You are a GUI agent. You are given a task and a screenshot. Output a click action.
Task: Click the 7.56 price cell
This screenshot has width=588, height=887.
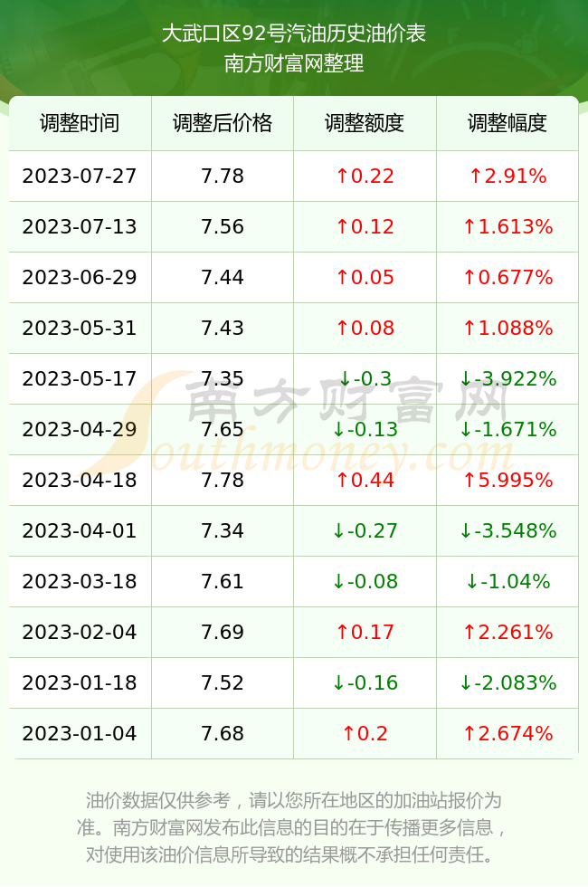point(223,227)
